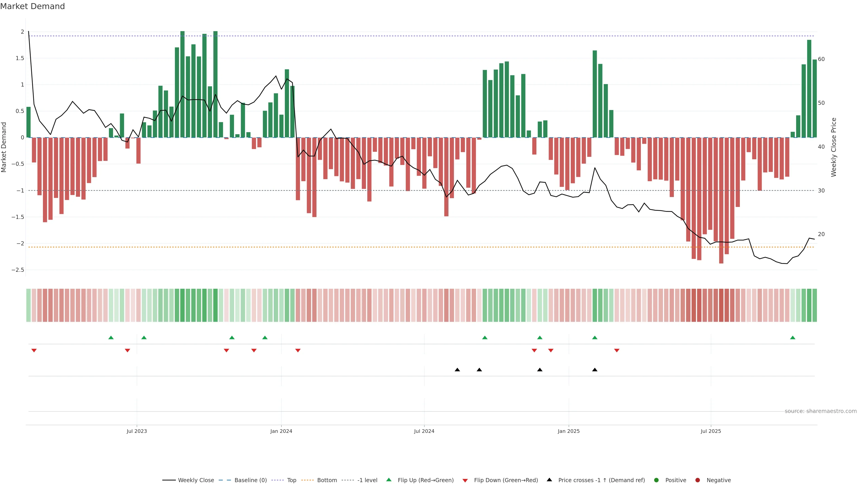Screen dimensions: 868x488
Task: Click red Flip Down legend triangle
Action: click(x=465, y=481)
